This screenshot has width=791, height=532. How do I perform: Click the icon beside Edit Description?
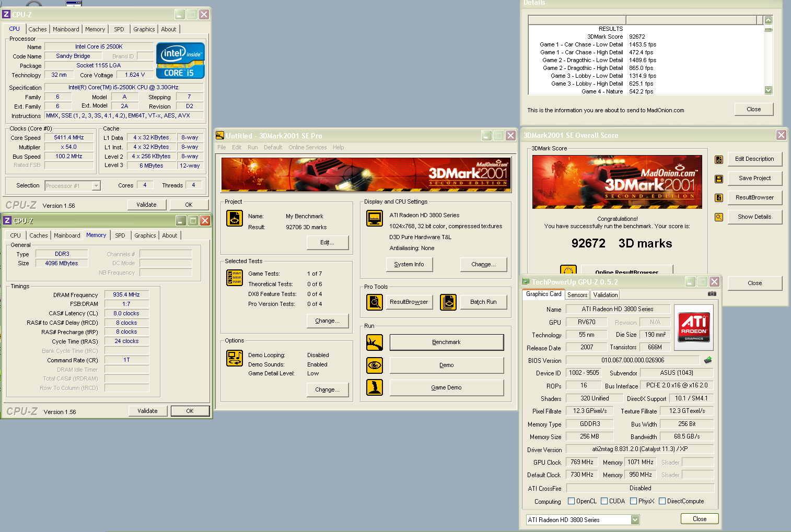tap(719, 160)
